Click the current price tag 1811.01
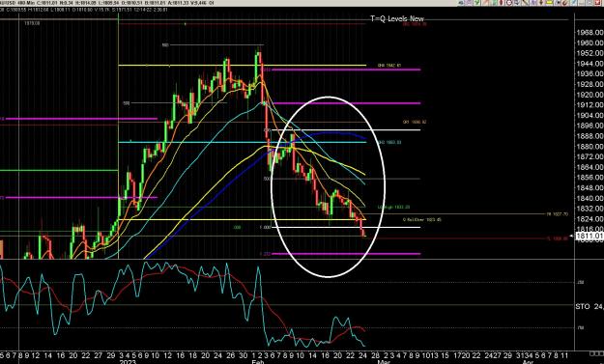 tap(590, 236)
